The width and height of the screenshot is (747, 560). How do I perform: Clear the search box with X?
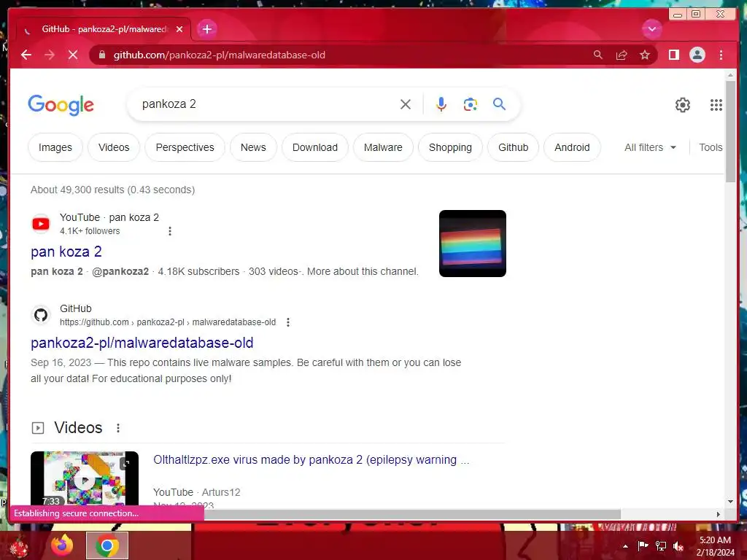(x=406, y=104)
